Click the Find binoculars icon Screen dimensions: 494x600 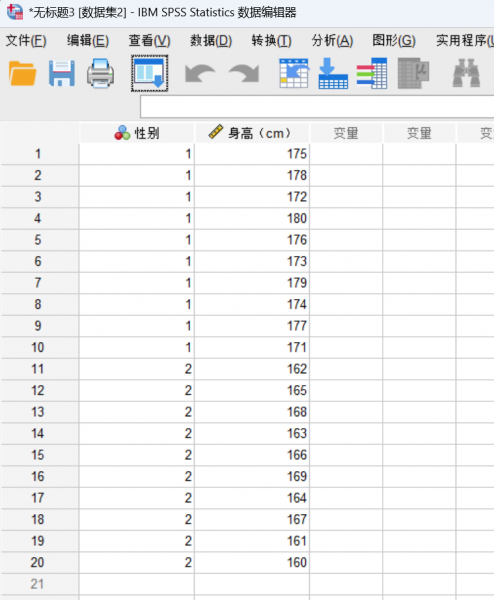coord(466,73)
